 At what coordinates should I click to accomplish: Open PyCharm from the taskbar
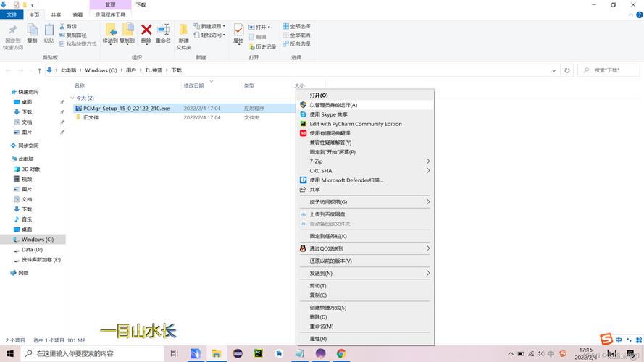pos(258,353)
